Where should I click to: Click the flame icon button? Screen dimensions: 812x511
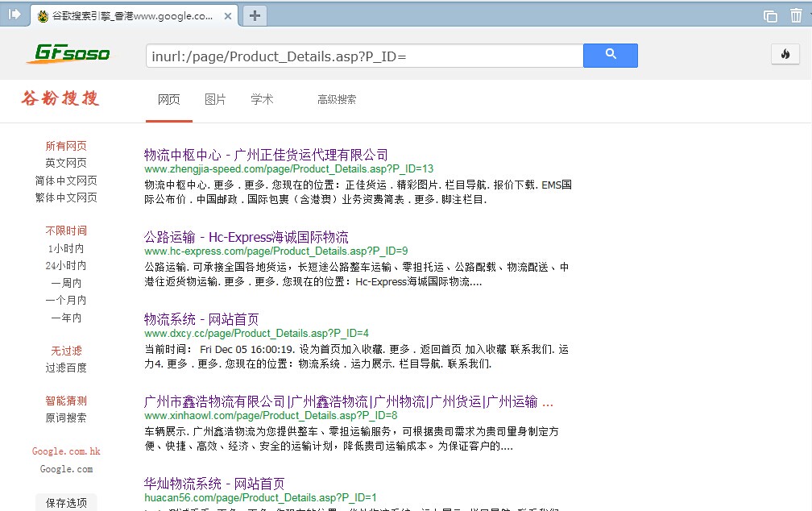[x=785, y=54]
